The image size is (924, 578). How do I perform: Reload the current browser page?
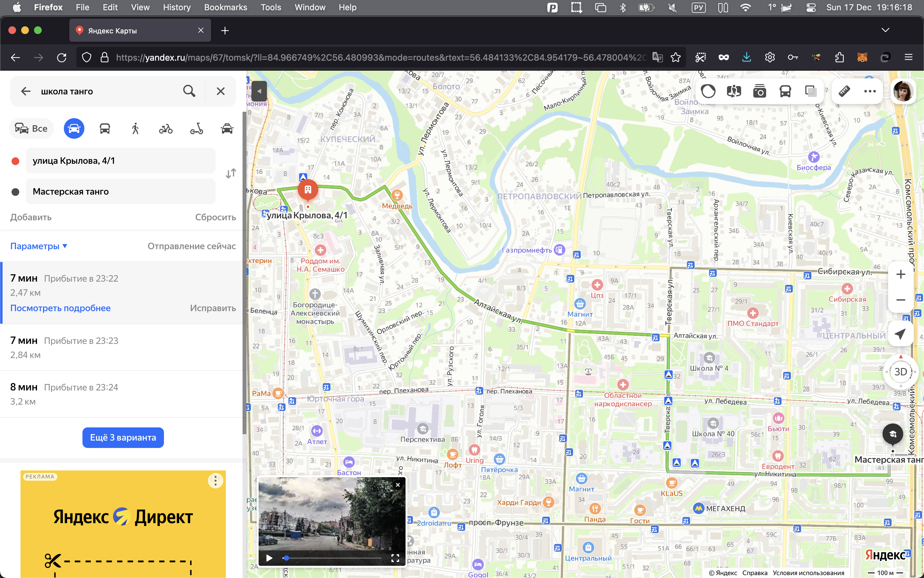(62, 57)
